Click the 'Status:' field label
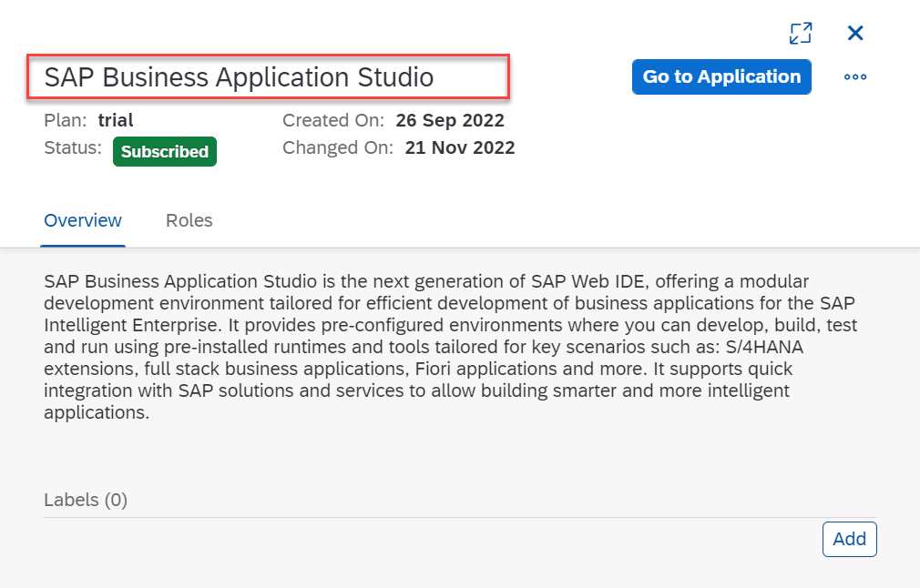920x588 pixels. [x=73, y=147]
